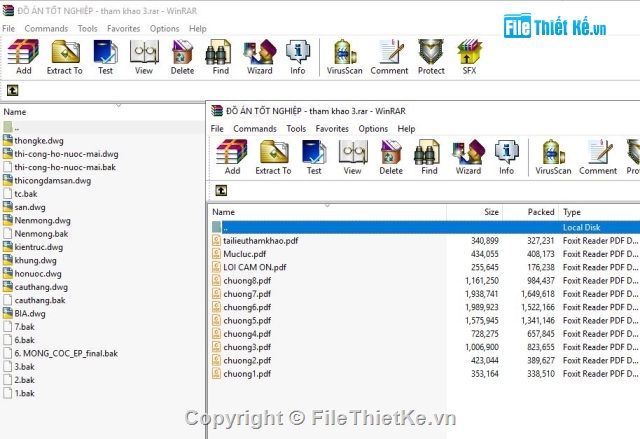640x439 pixels.
Task: Click VirusScan in front WinRAR window
Action: (x=553, y=157)
